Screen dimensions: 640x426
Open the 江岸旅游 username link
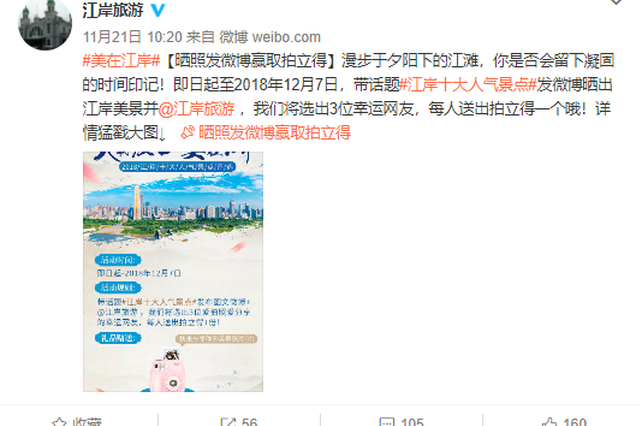pos(113,10)
